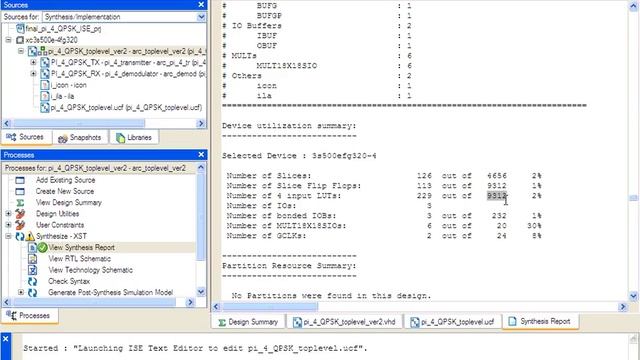Click the Design Utilities tools icon
Screen dimensions: 640x360
click(x=20, y=213)
